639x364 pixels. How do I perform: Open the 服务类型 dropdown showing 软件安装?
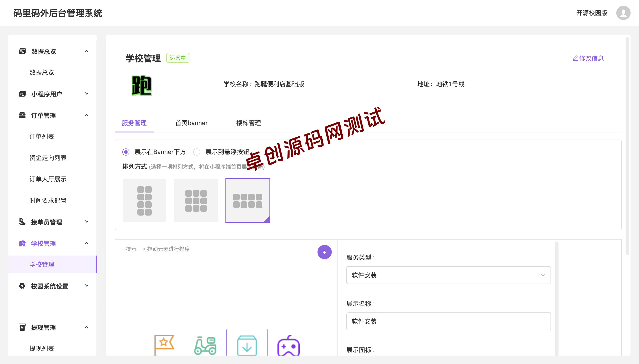(448, 275)
